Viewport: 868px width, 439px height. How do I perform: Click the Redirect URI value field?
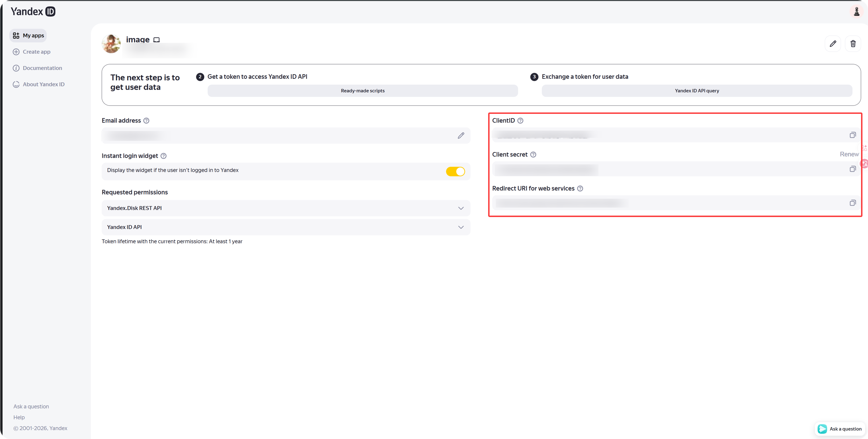click(675, 203)
